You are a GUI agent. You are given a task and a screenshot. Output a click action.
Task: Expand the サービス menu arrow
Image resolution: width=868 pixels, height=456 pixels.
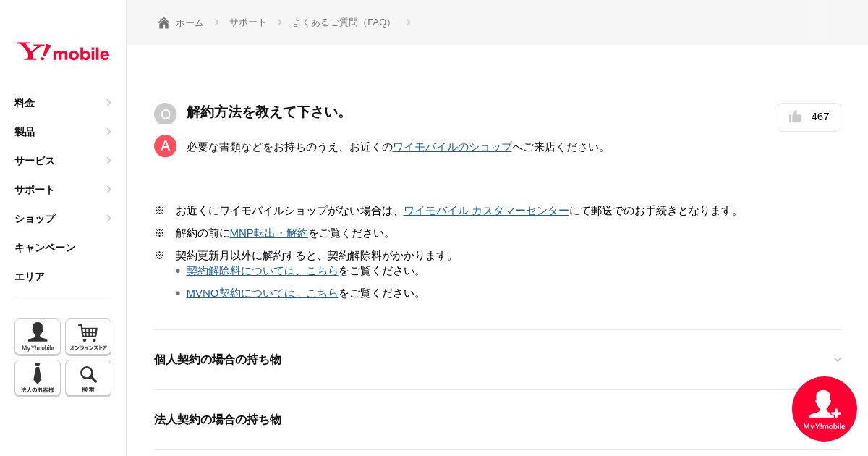tap(109, 161)
